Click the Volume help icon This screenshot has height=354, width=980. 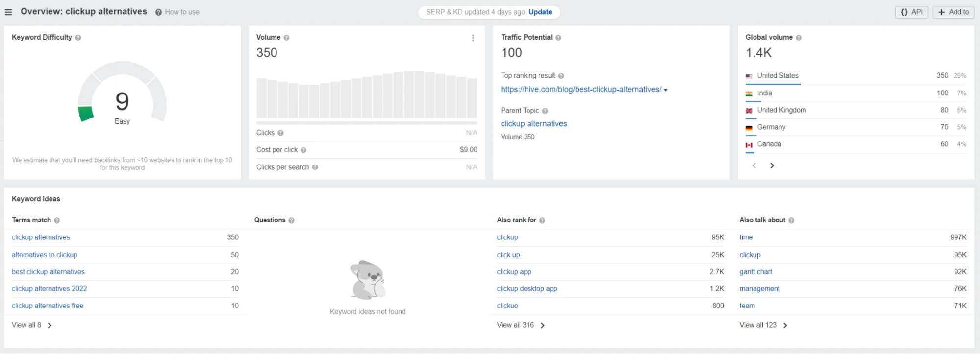coord(287,38)
